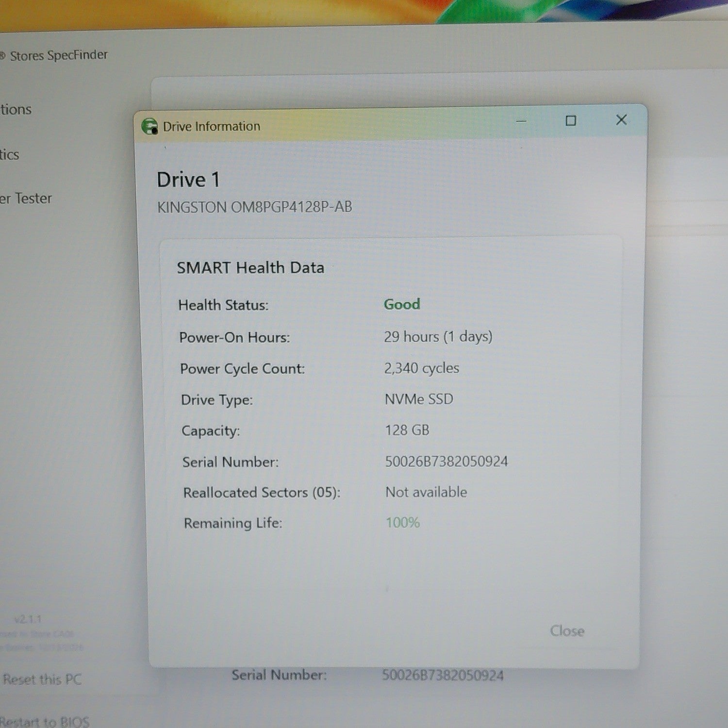Click the Drive Information app icon in title bar
The width and height of the screenshot is (728, 728).
(x=149, y=127)
